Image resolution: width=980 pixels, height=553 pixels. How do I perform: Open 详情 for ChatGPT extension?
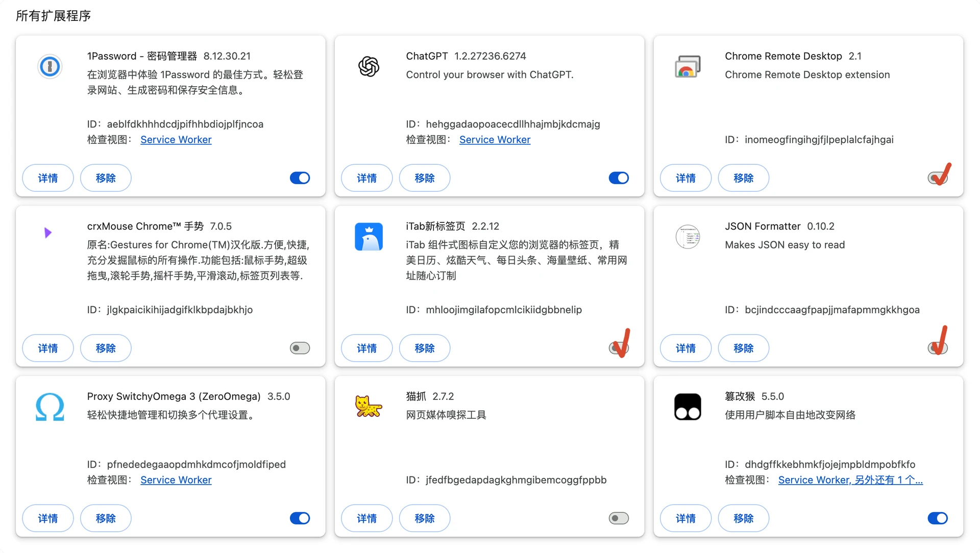[x=367, y=178]
